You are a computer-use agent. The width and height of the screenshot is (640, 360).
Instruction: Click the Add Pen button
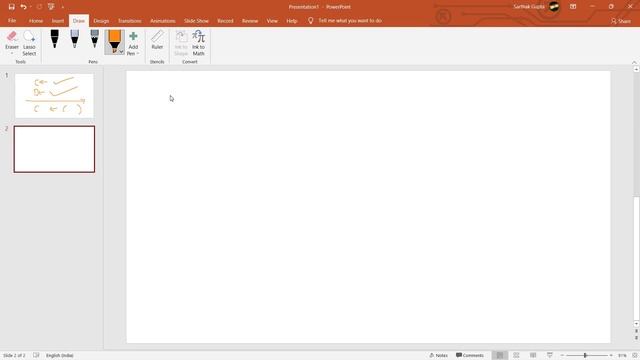click(133, 43)
